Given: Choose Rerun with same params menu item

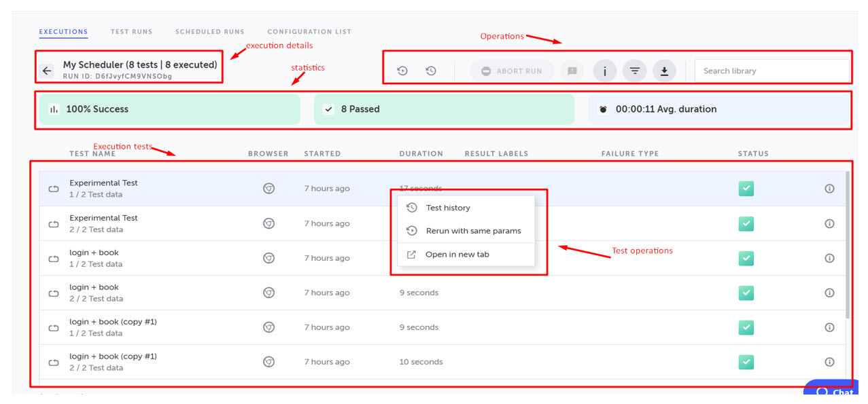Looking at the screenshot, I should point(473,231).
